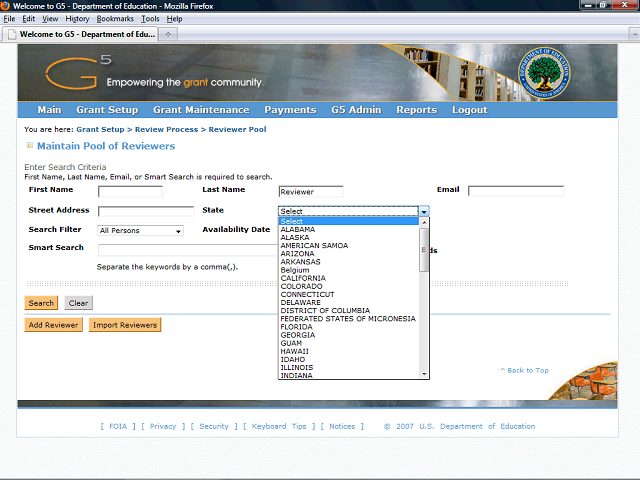
Task: Collapse the State dropdown arrow
Action: point(424,211)
